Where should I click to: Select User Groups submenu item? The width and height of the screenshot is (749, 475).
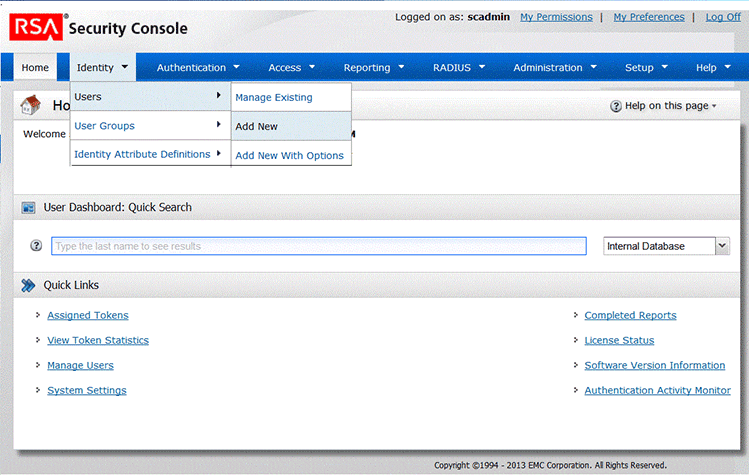(150, 126)
